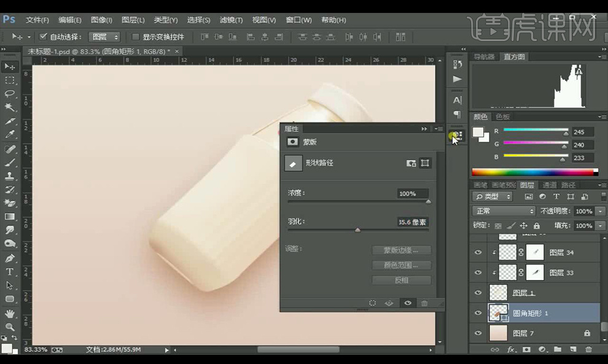Click the Gradient tool
The height and width of the screenshot is (364, 608).
[10, 217]
